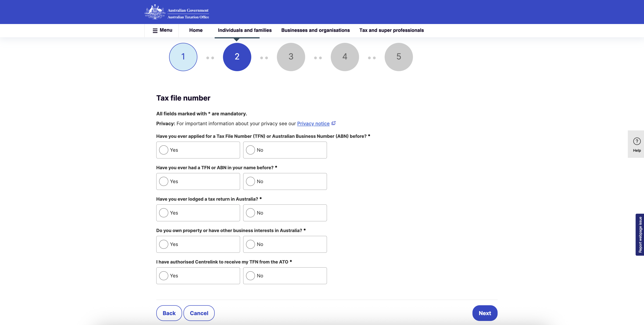Click the external link icon beside Privacy notice
This screenshot has width=644, height=325.
pos(333,123)
